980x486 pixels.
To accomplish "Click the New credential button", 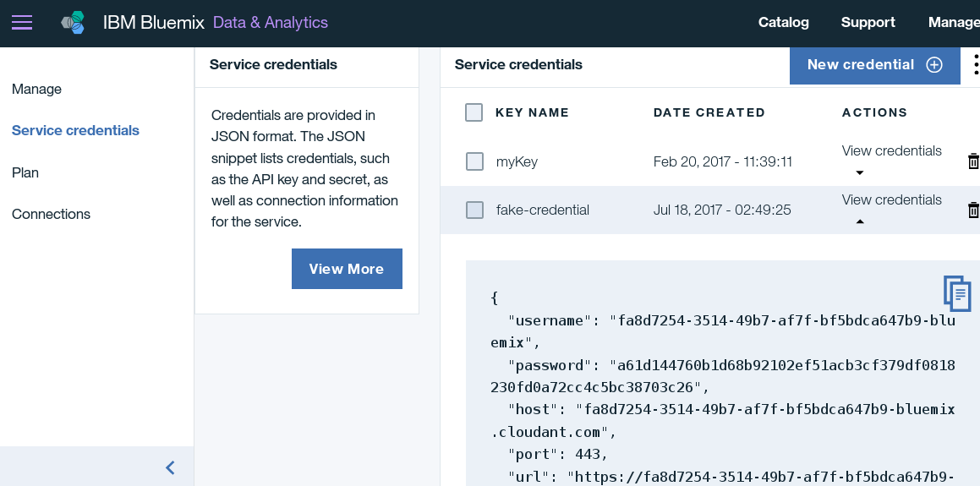I will point(875,65).
